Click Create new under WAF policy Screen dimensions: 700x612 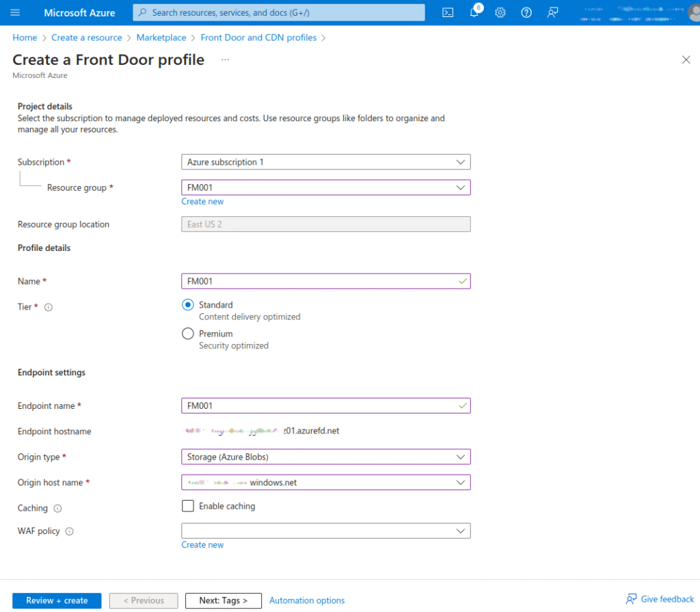point(202,544)
